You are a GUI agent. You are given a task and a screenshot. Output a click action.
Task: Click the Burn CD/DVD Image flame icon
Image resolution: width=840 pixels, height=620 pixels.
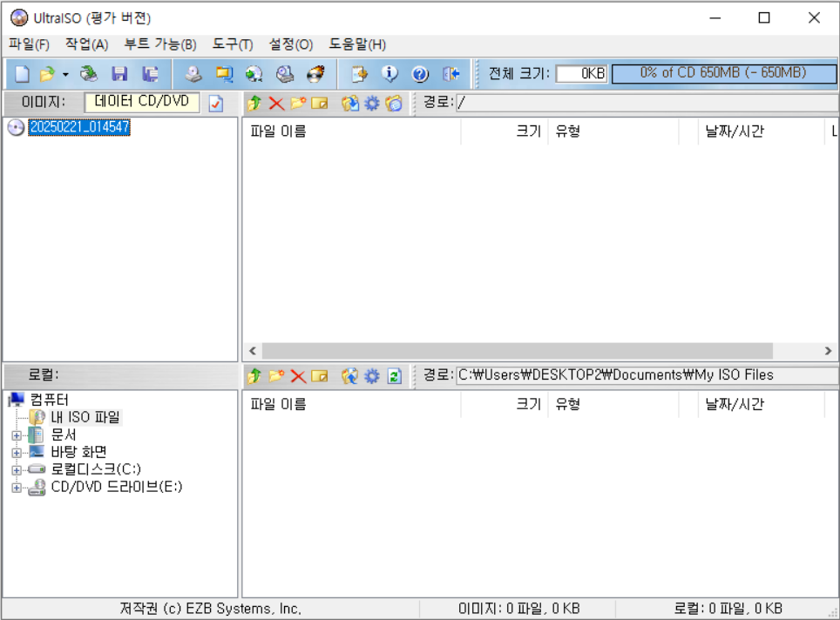[x=315, y=73]
